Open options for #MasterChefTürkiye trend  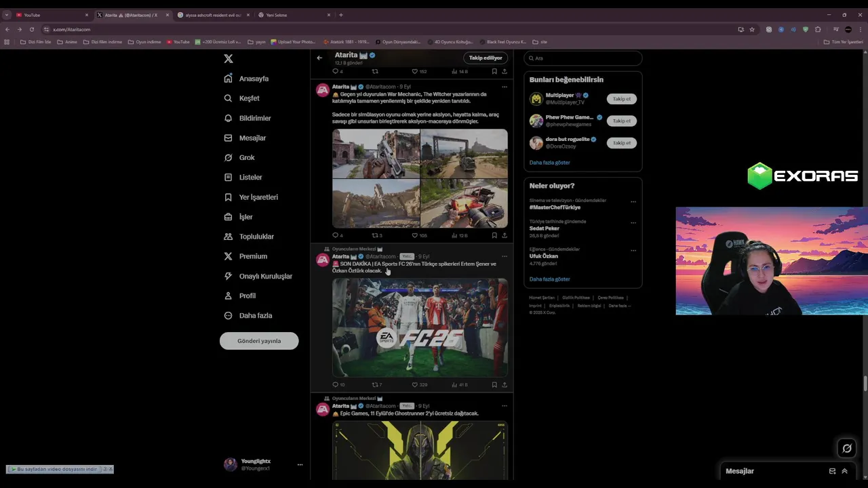pos(633,201)
